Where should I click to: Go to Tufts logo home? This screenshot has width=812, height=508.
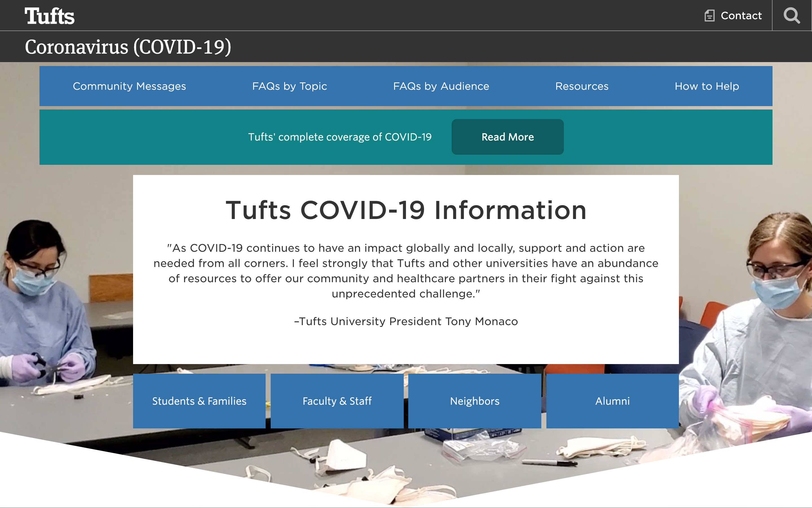(49, 16)
